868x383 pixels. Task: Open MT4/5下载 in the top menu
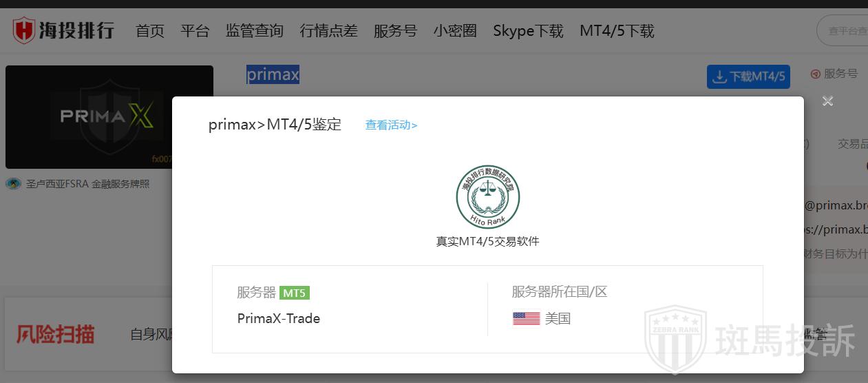tap(617, 31)
